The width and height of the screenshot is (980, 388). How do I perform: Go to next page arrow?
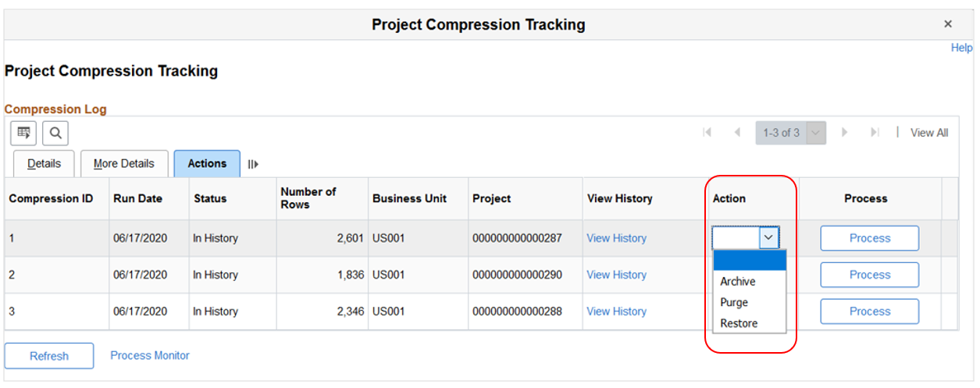point(844,133)
